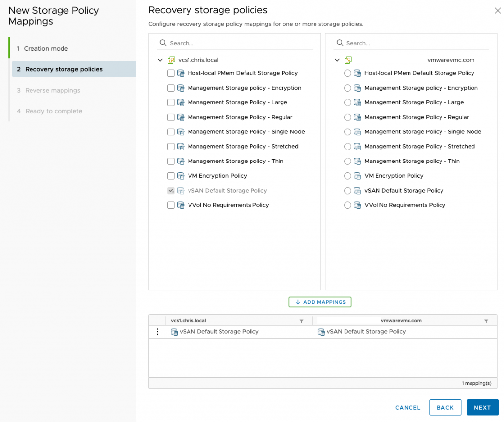The image size is (504, 422).
Task: Focus the left policy search field
Action: pos(235,43)
